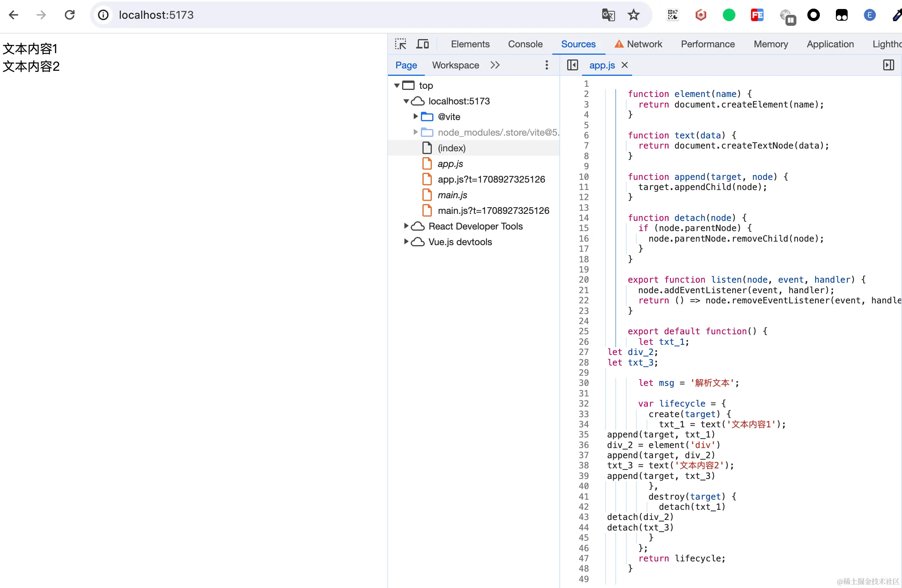Open the QR code extension
The width and height of the screenshot is (902, 588).
(x=672, y=15)
